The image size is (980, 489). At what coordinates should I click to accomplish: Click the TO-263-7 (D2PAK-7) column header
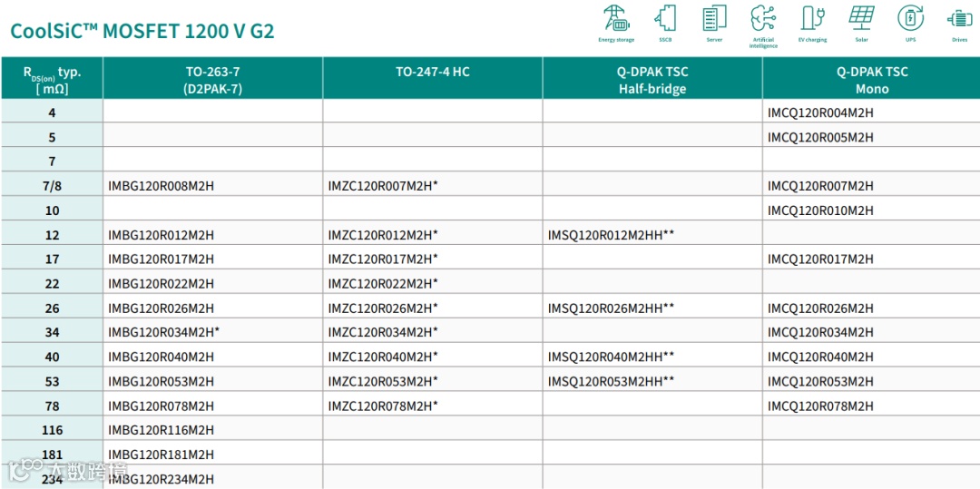[x=213, y=79]
